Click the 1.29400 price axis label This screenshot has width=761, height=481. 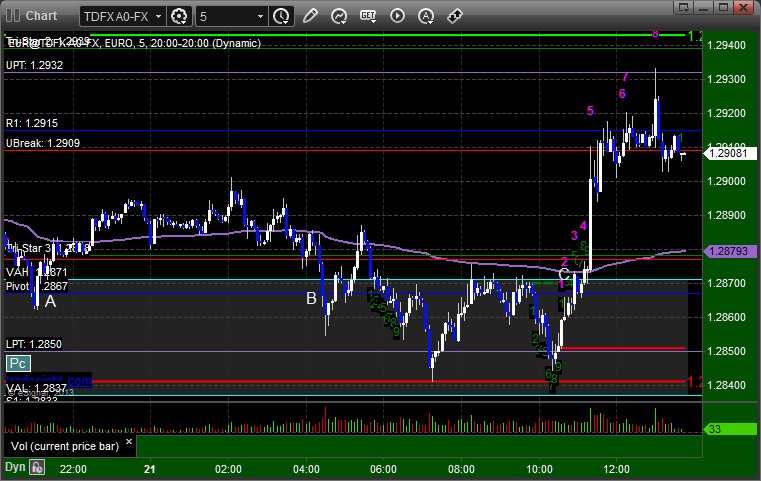click(727, 46)
